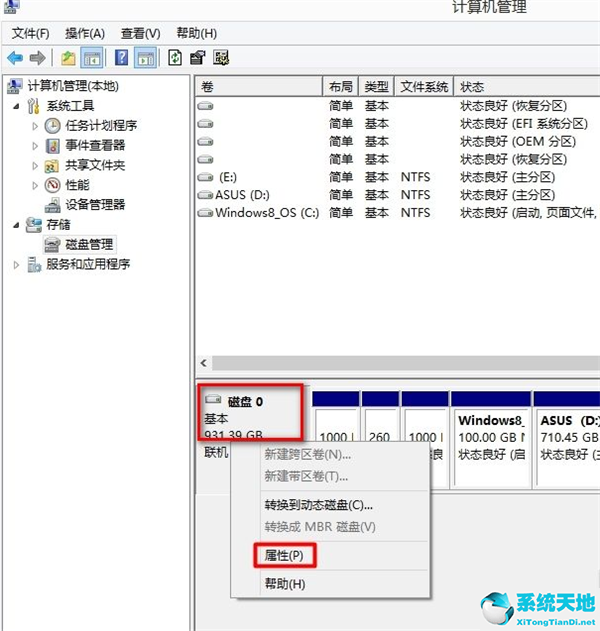Viewport: 600px width, 631px height.
Task: Click the 服务和应用程序 icon
Action: pos(34,265)
